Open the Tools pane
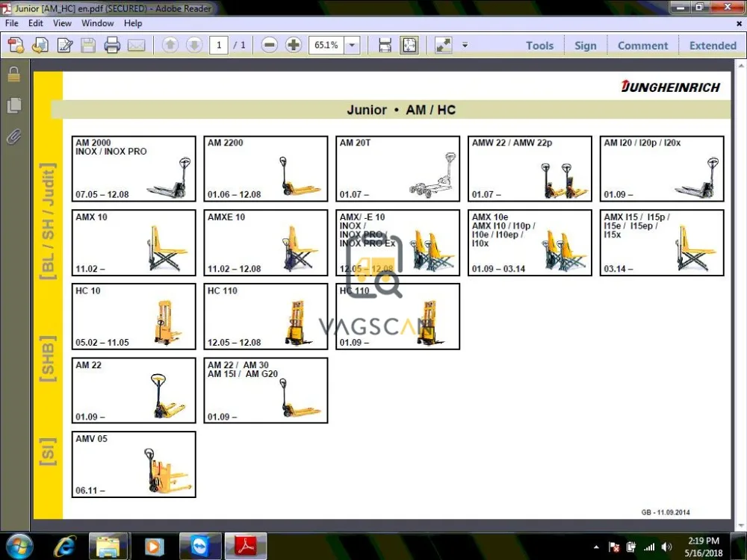 click(540, 46)
